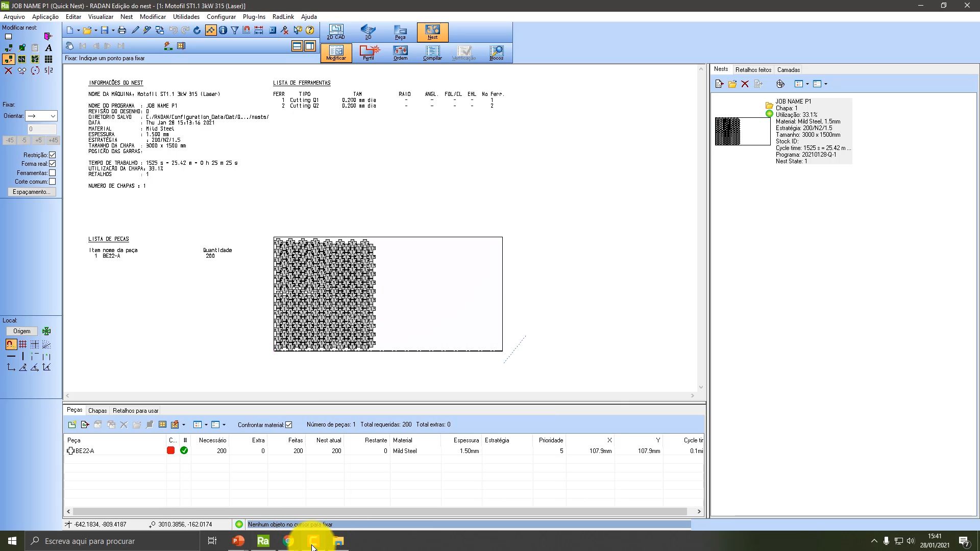Click the pink exit door icon
The width and height of the screenshot is (980, 551).
[48, 37]
